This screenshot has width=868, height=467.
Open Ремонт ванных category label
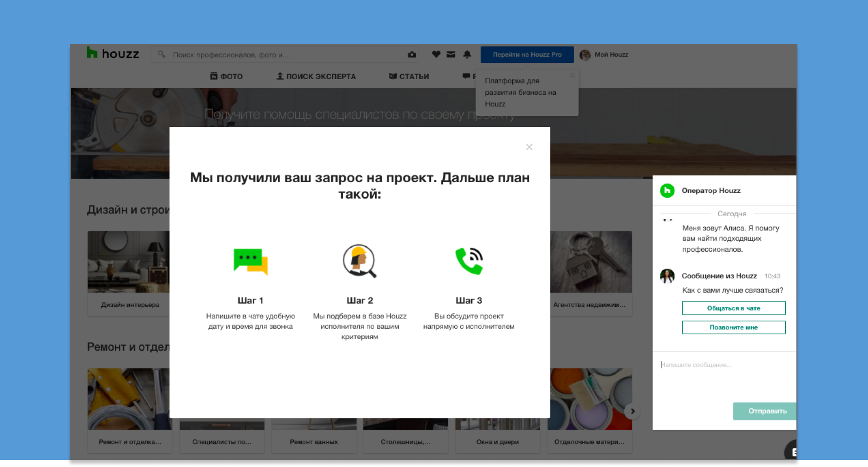(x=314, y=442)
